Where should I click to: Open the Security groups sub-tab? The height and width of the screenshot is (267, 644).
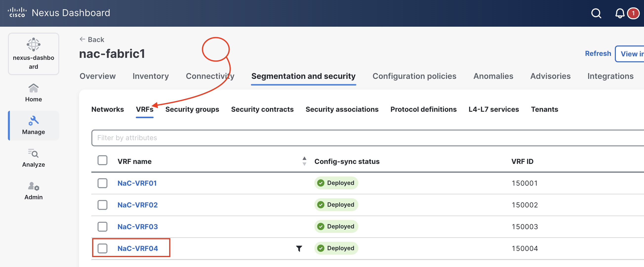pyautogui.click(x=192, y=109)
